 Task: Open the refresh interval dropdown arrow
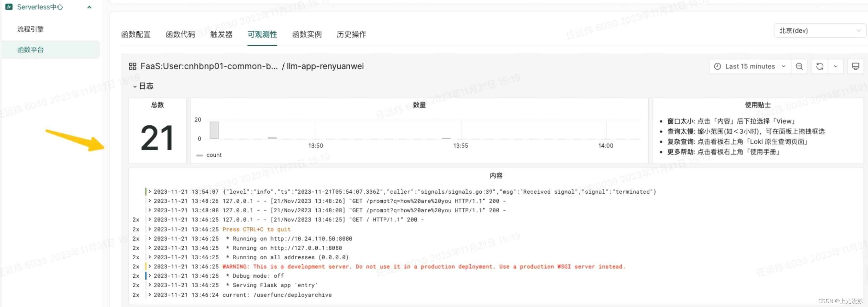[836, 66]
